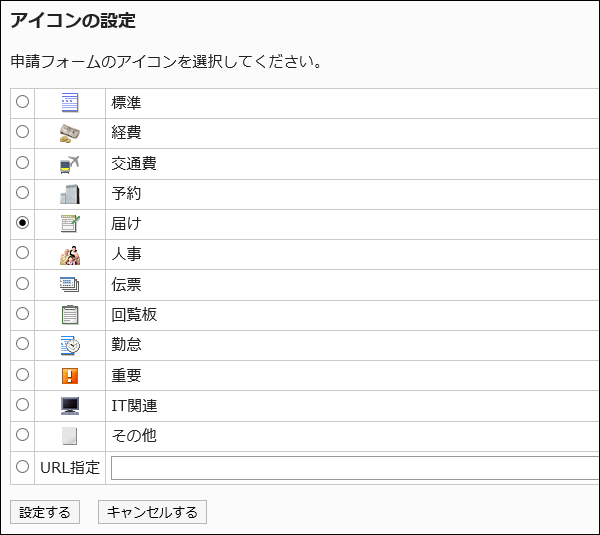Click the 交通費 airplane and train icon
The image size is (600, 535).
69,163
